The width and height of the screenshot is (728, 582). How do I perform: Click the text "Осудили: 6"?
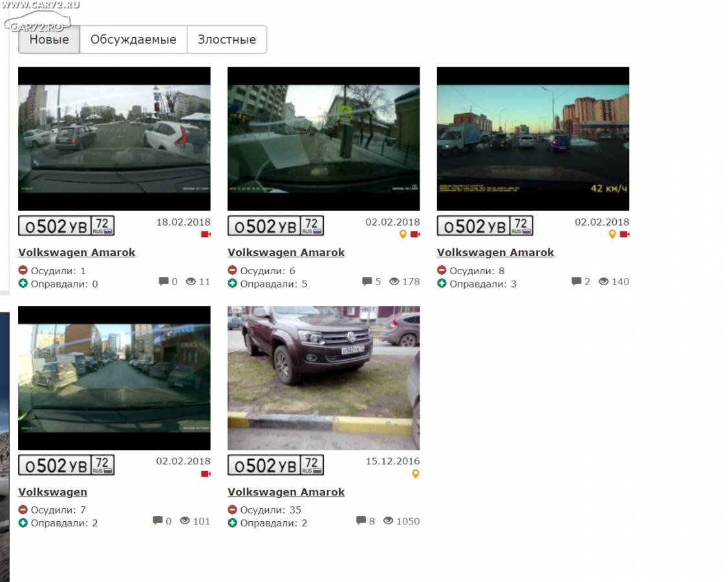click(x=268, y=271)
